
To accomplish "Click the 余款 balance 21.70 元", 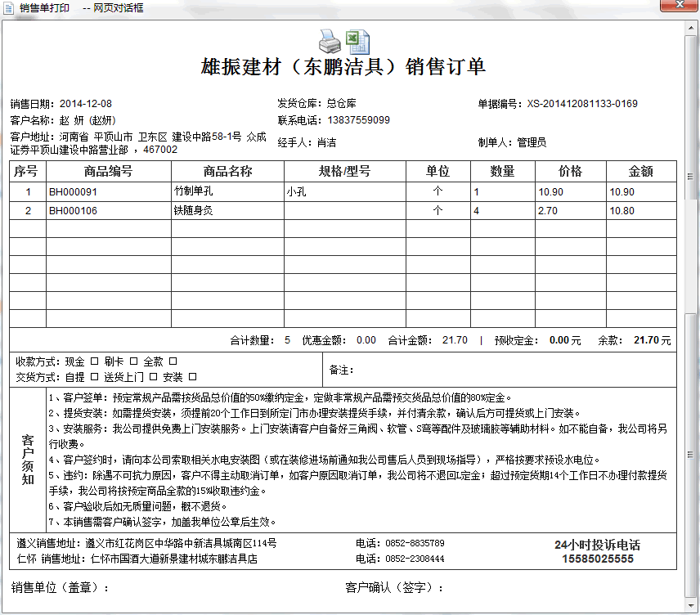I will [653, 340].
